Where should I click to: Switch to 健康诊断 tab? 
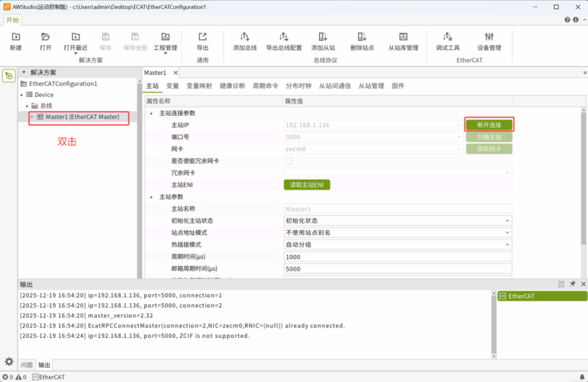coord(232,86)
